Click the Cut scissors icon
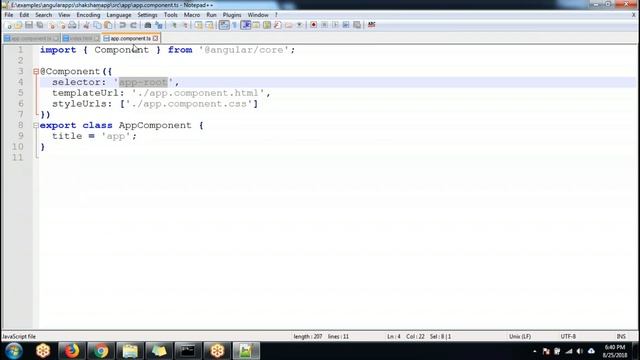The height and width of the screenshot is (360, 640). [x=86, y=25]
